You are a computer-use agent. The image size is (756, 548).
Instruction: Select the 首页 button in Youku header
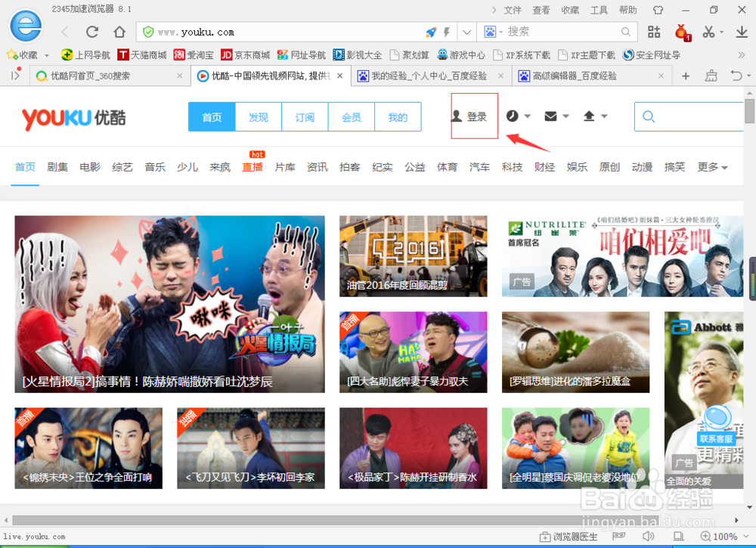212,117
